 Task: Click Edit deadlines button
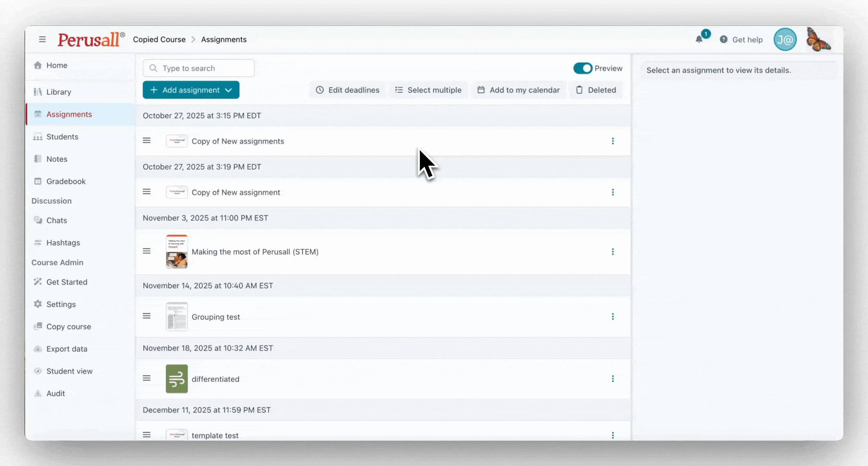[x=348, y=90]
